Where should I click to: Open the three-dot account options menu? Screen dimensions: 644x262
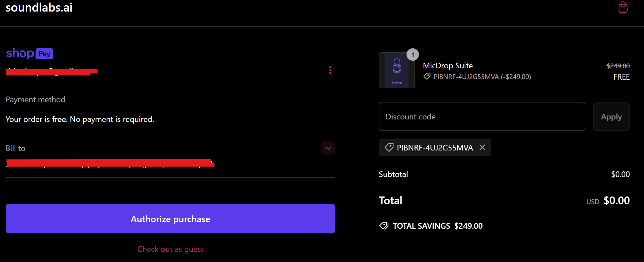tap(330, 70)
